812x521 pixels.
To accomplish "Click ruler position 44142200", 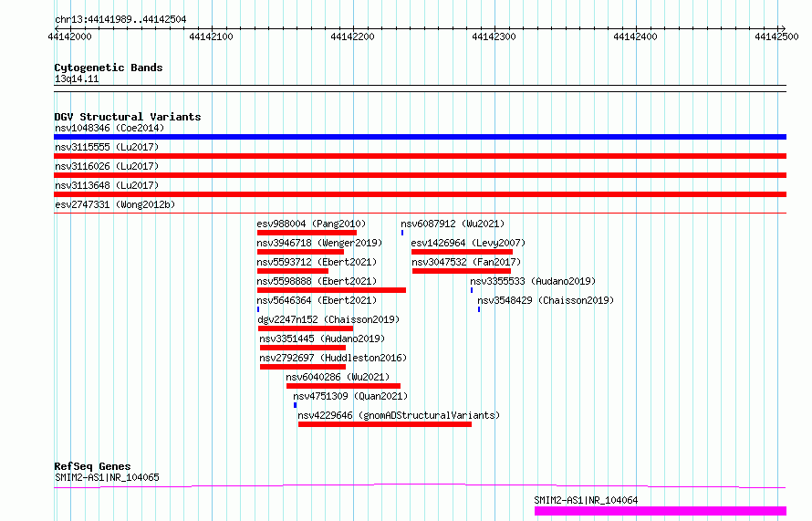I will [353, 36].
